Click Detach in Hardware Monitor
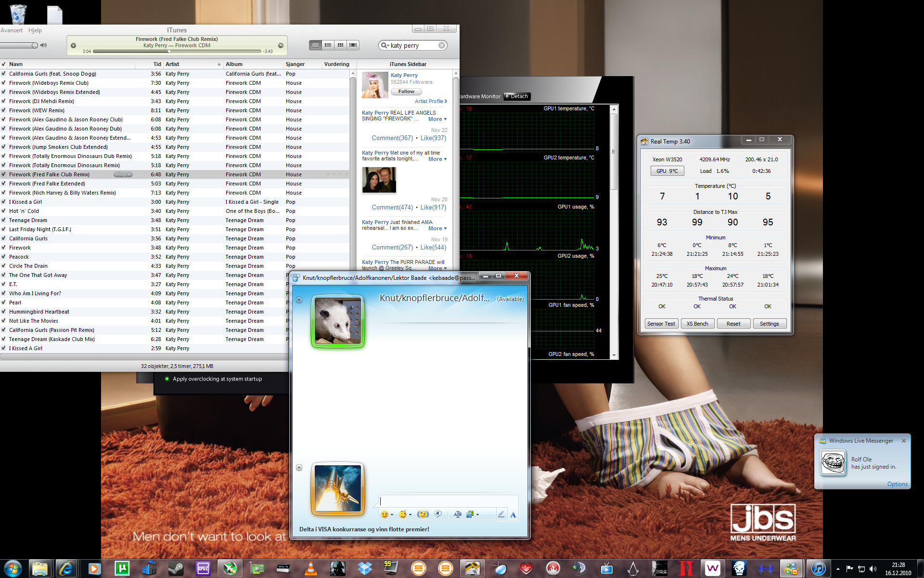Image resolution: width=924 pixels, height=578 pixels. coord(516,96)
